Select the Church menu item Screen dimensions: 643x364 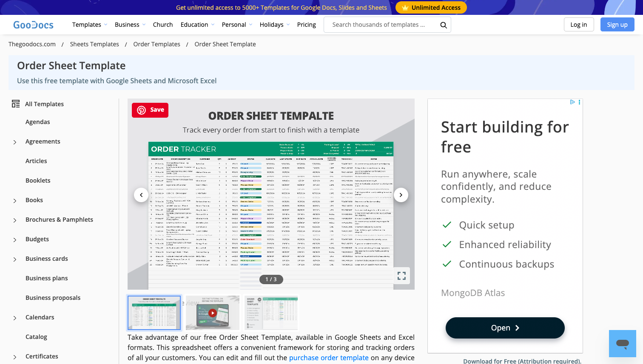(163, 24)
